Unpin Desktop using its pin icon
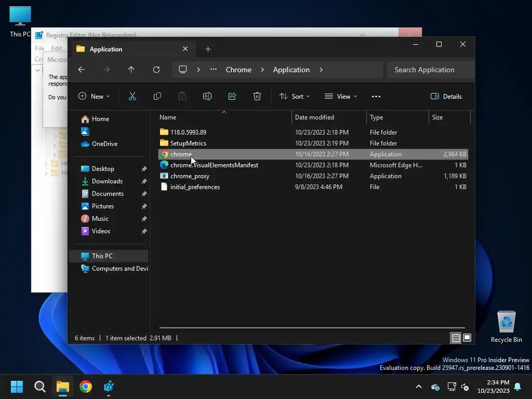 click(x=144, y=169)
